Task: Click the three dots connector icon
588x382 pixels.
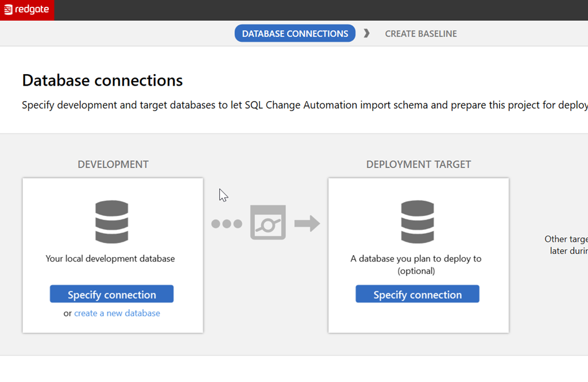Action: click(x=226, y=223)
